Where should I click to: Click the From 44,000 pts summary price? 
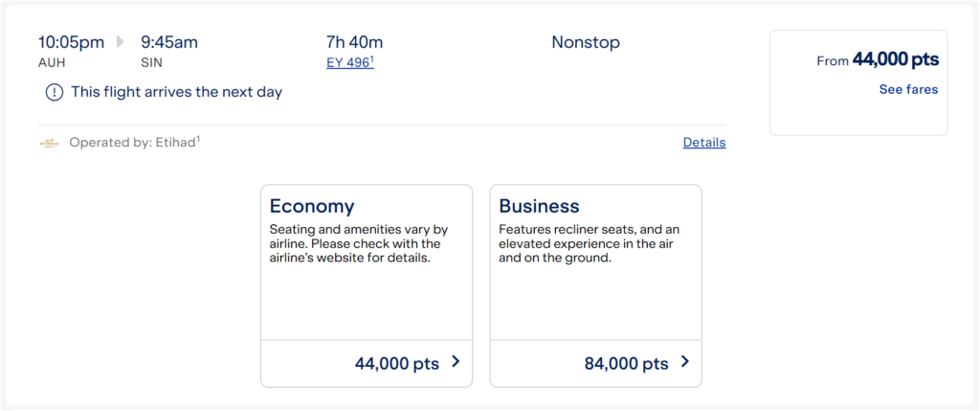878,60
